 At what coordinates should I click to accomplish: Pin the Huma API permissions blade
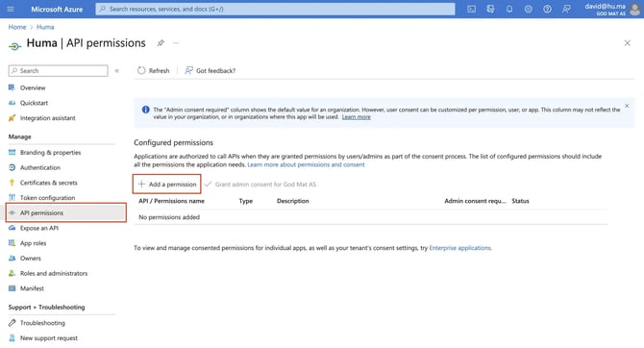tap(161, 42)
